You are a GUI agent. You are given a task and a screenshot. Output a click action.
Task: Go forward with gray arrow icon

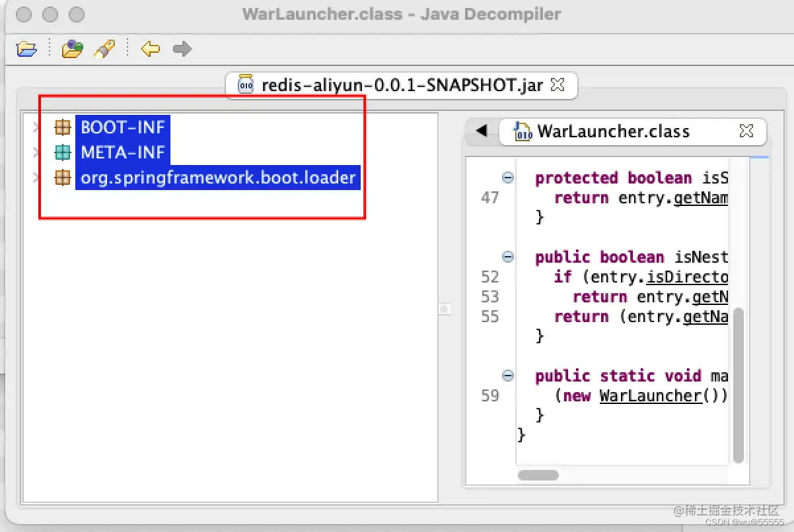coord(182,48)
